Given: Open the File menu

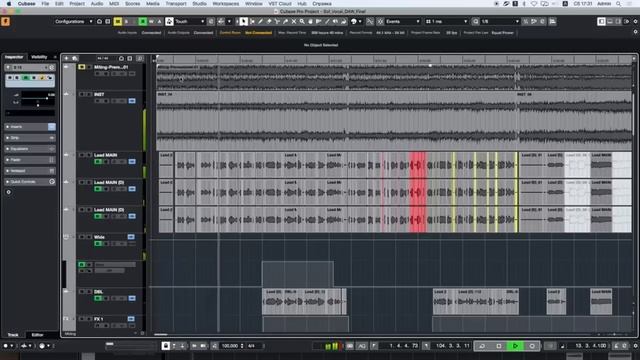Looking at the screenshot, I should [45, 4].
